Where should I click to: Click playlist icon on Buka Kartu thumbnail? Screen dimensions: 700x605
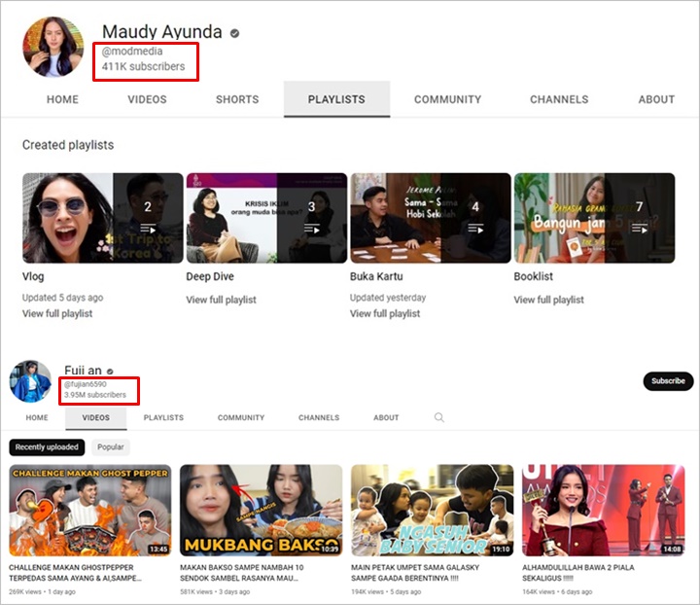[475, 229]
